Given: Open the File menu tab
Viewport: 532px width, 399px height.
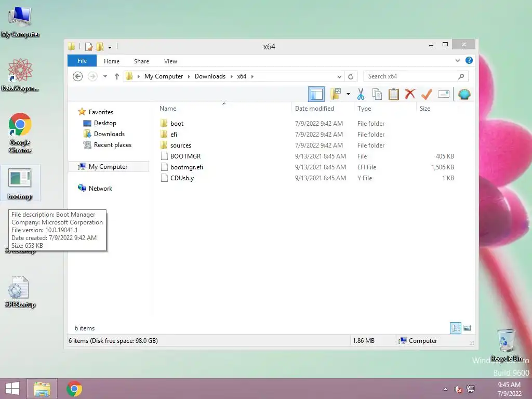Looking at the screenshot, I should coord(82,61).
